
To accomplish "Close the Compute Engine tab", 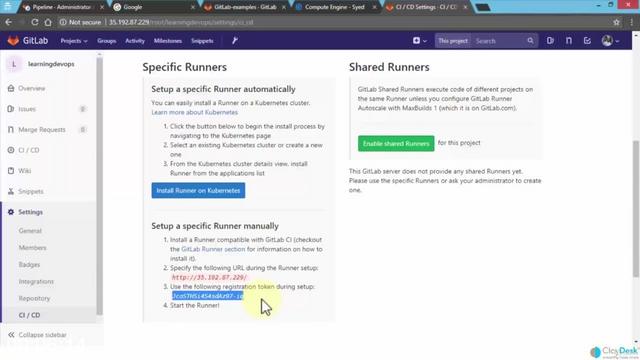I will pyautogui.click(x=374, y=7).
